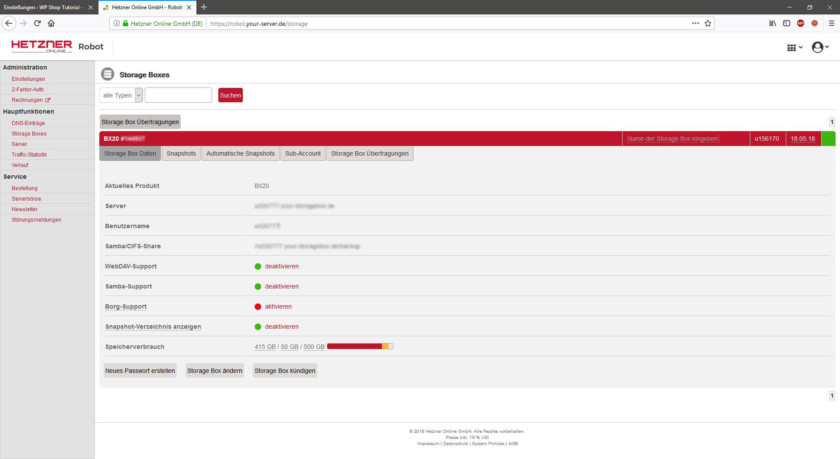Screen dimensions: 840x459
Task: Open the Sub-Account tab
Action: pos(302,154)
